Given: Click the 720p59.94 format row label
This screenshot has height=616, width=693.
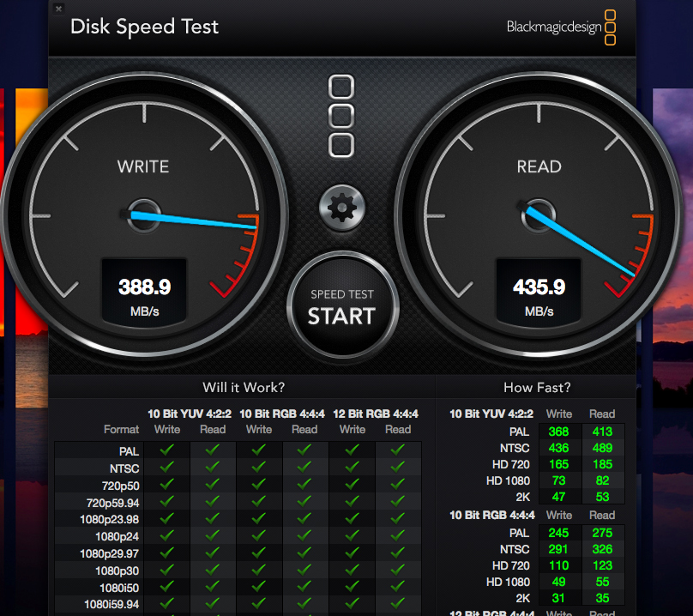Looking at the screenshot, I should tap(112, 504).
